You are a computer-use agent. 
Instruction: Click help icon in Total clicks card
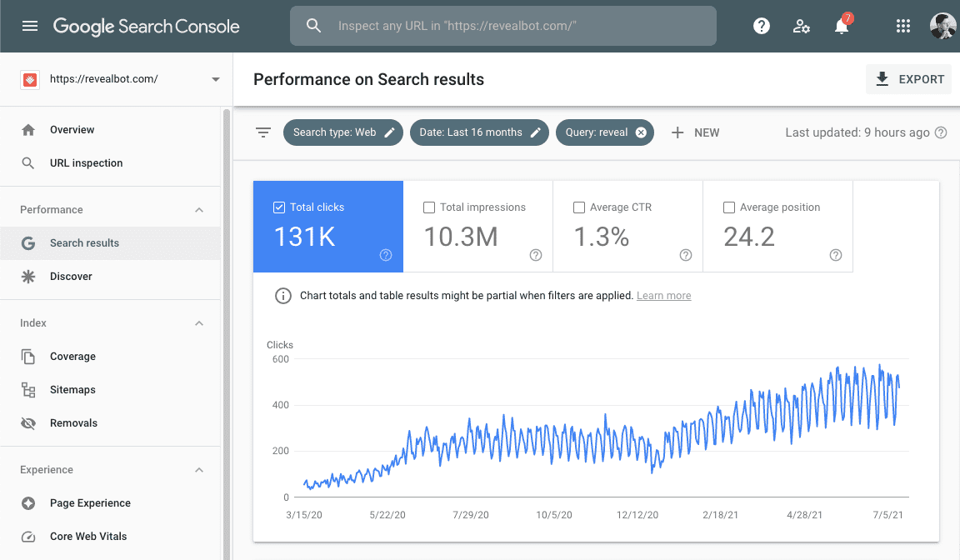tap(386, 255)
